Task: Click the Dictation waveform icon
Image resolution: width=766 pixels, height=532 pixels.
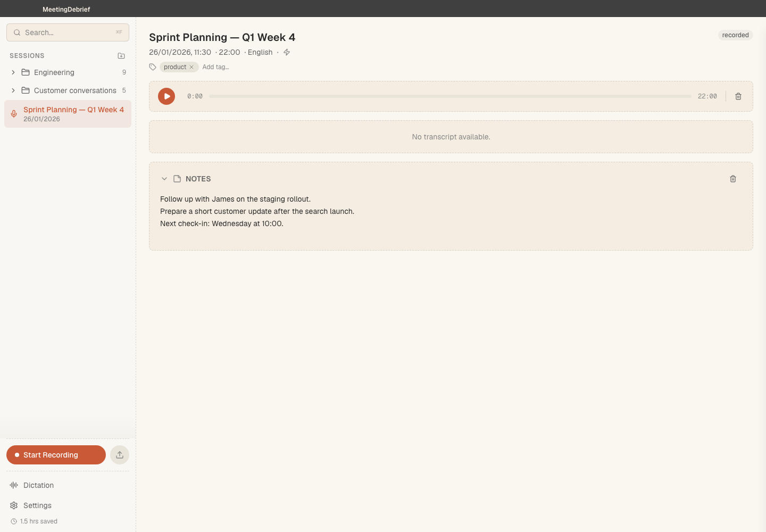Action: 14,485
